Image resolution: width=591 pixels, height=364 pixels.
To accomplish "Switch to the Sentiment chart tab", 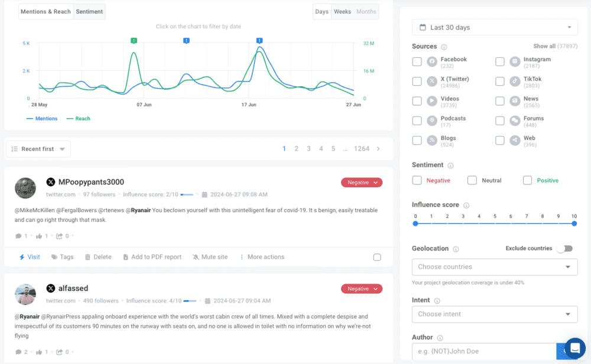I will (x=89, y=12).
